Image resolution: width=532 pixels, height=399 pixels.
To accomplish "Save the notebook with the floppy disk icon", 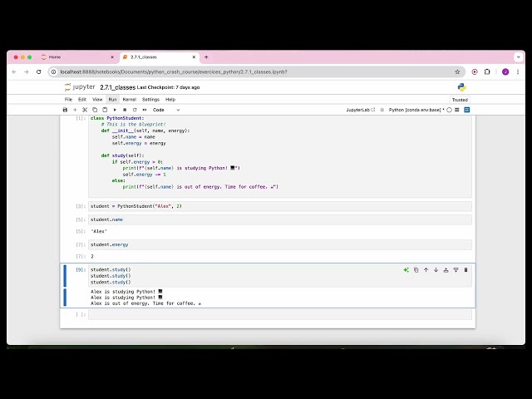I will tap(65, 110).
